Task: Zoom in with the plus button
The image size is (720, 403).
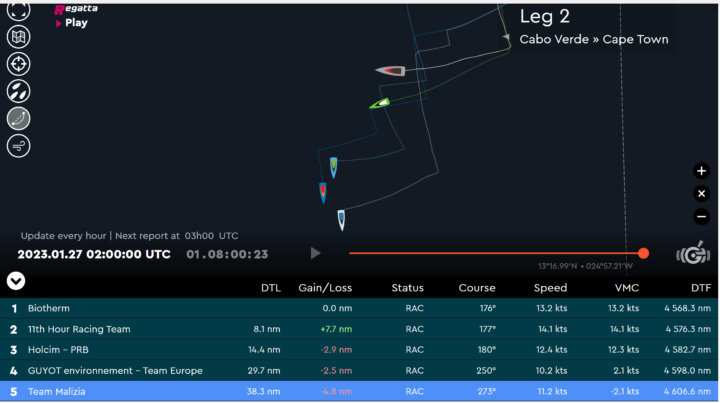Action: pos(701,171)
